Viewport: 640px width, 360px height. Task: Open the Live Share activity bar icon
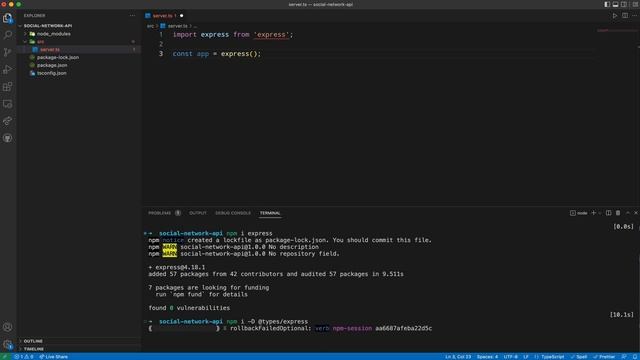click(7, 121)
